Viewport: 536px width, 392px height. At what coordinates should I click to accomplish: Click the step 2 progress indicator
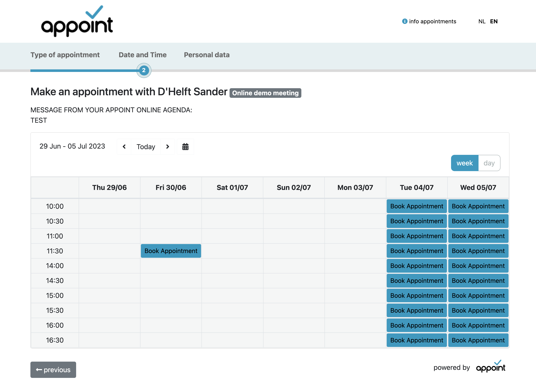pyautogui.click(x=144, y=70)
